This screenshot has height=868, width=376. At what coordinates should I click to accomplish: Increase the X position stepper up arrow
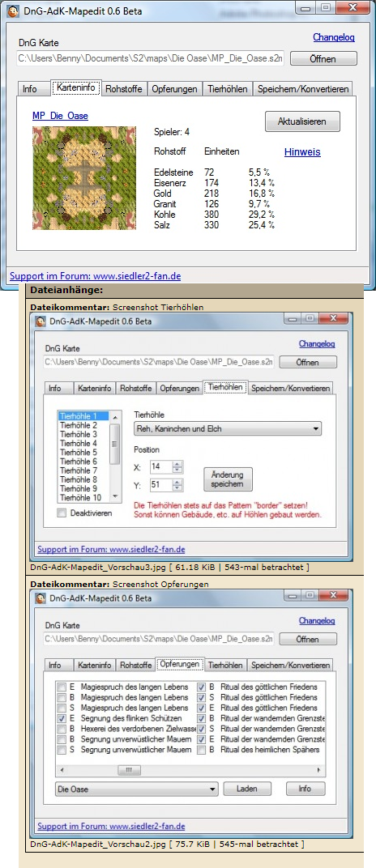[x=177, y=464]
